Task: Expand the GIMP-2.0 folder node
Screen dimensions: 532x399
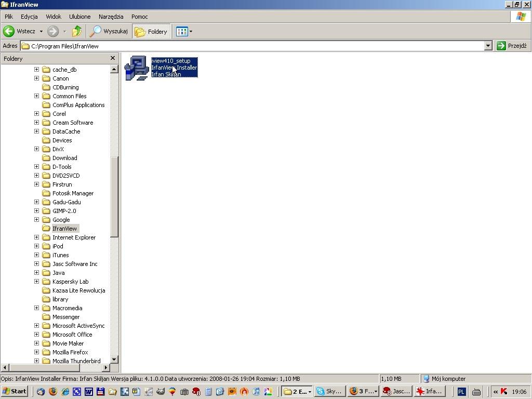Action: coord(37,210)
